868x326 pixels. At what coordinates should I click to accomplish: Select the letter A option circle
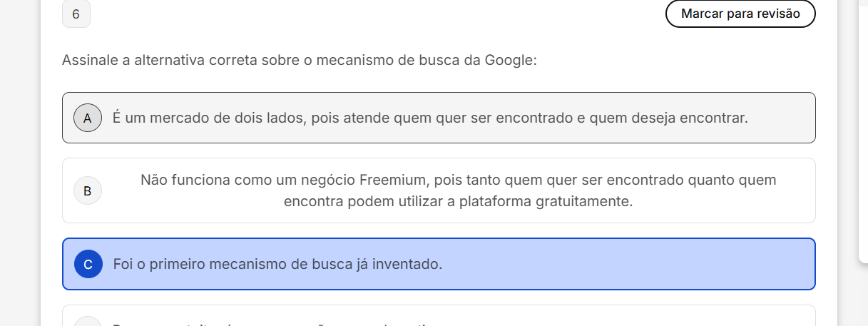click(x=88, y=118)
